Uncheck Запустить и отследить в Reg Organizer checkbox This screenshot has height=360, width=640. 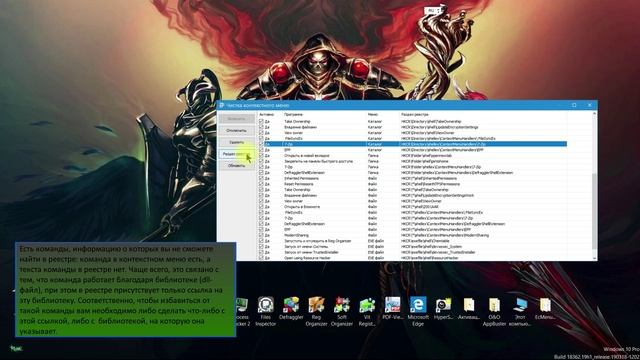[261, 241]
